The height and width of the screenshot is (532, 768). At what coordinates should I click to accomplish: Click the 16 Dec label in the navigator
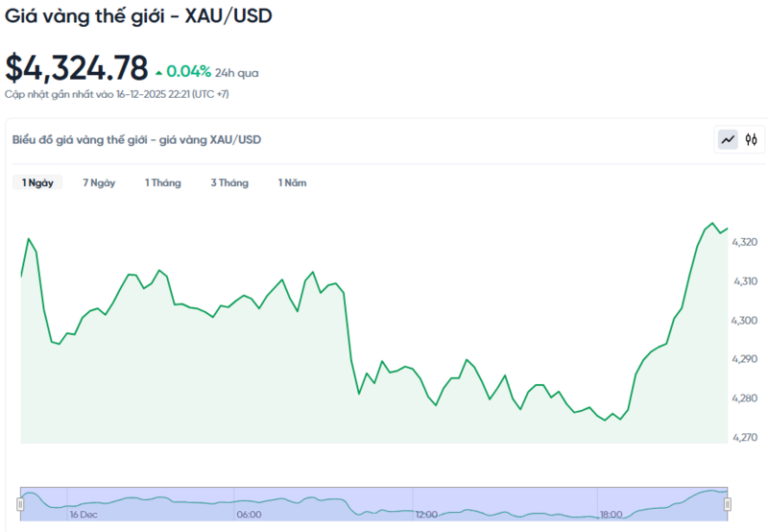pos(83,515)
